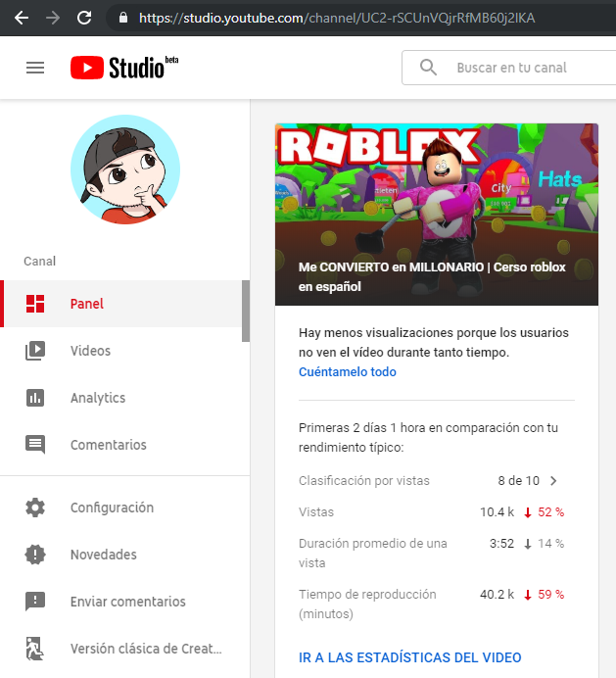Go back with the browser back arrow
Image resolution: width=616 pixels, height=678 pixels.
tap(22, 18)
